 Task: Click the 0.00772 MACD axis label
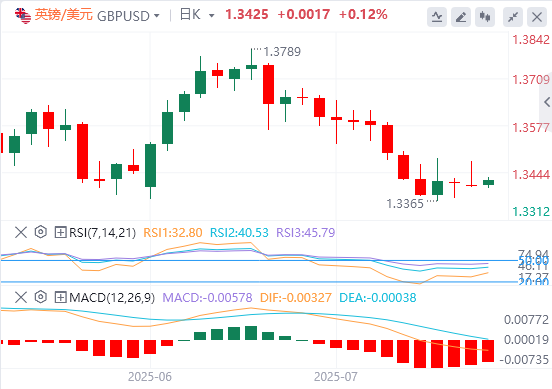pyautogui.click(x=526, y=320)
